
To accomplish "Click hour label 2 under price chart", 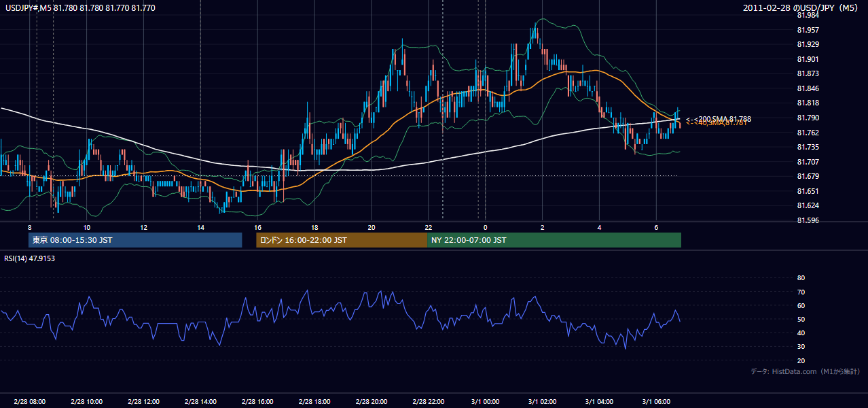I will (543, 227).
